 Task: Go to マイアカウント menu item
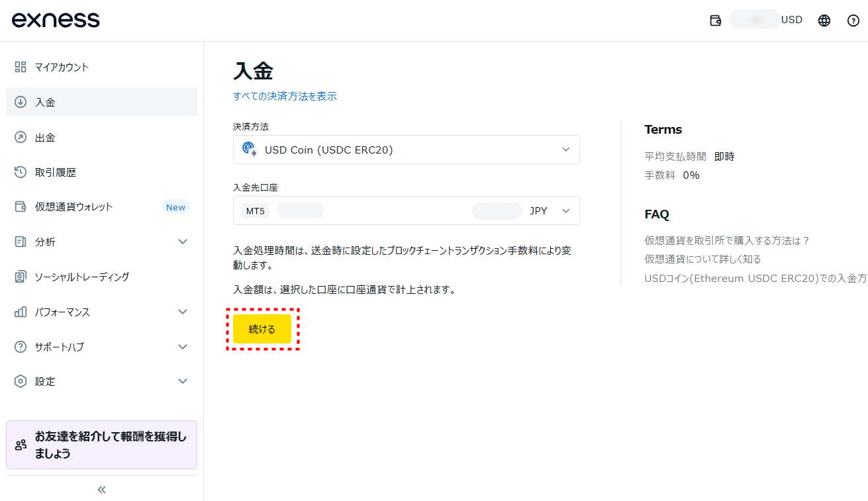[101, 67]
